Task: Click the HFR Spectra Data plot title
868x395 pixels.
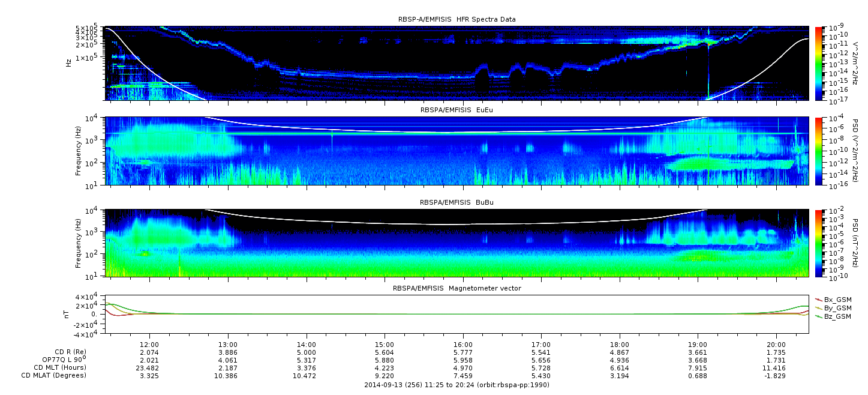Action: click(x=456, y=19)
